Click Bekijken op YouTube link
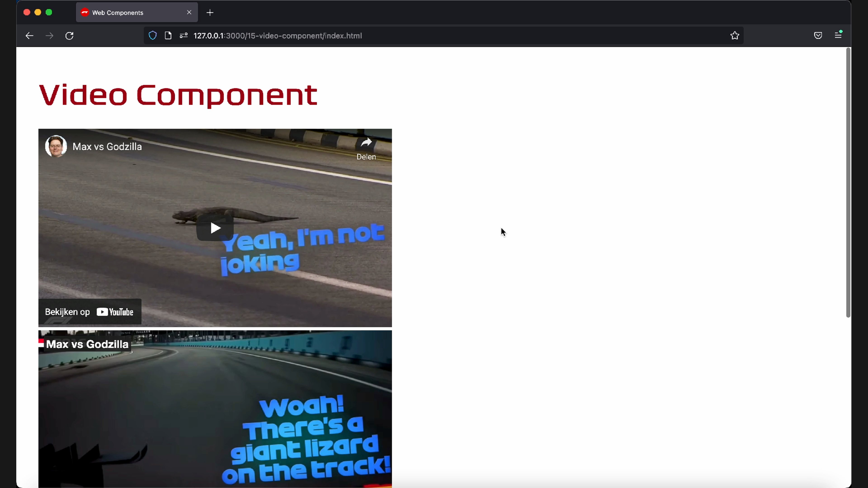Image resolution: width=868 pixels, height=488 pixels. [x=90, y=312]
